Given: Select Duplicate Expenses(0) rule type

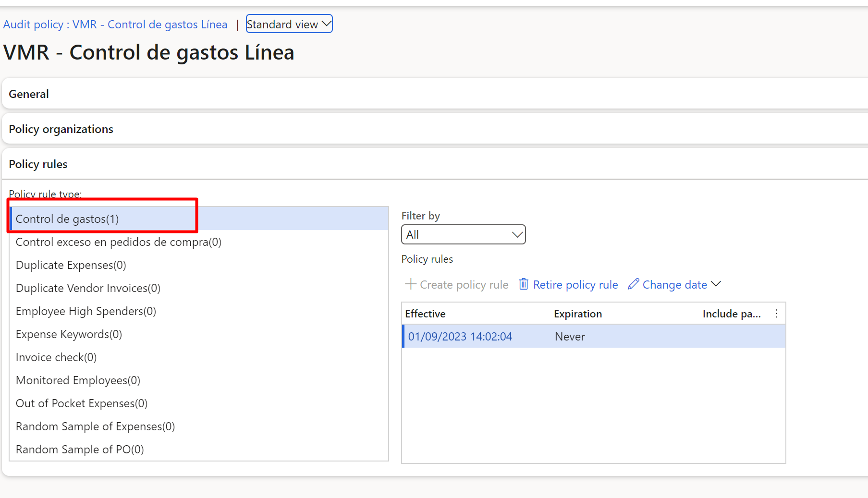Looking at the screenshot, I should pyautogui.click(x=199, y=265).
